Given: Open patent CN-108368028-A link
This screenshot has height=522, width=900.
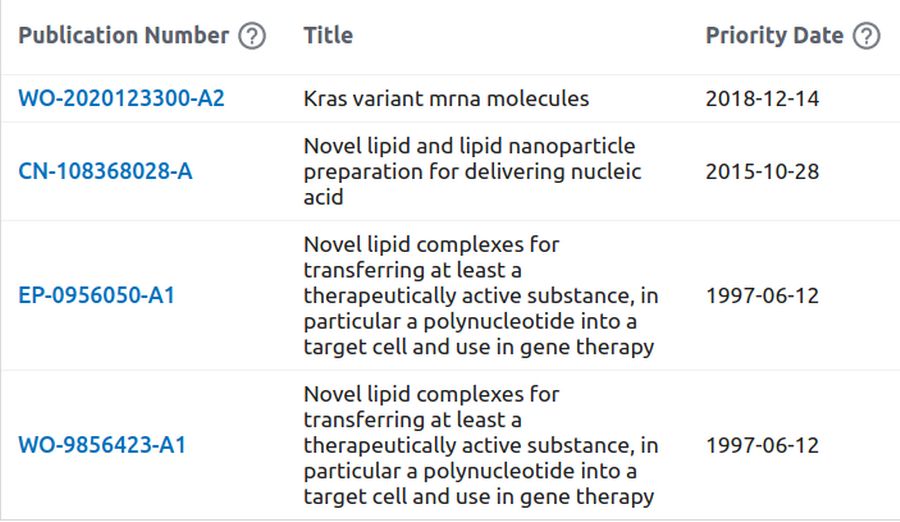Looking at the screenshot, I should pos(105,171).
